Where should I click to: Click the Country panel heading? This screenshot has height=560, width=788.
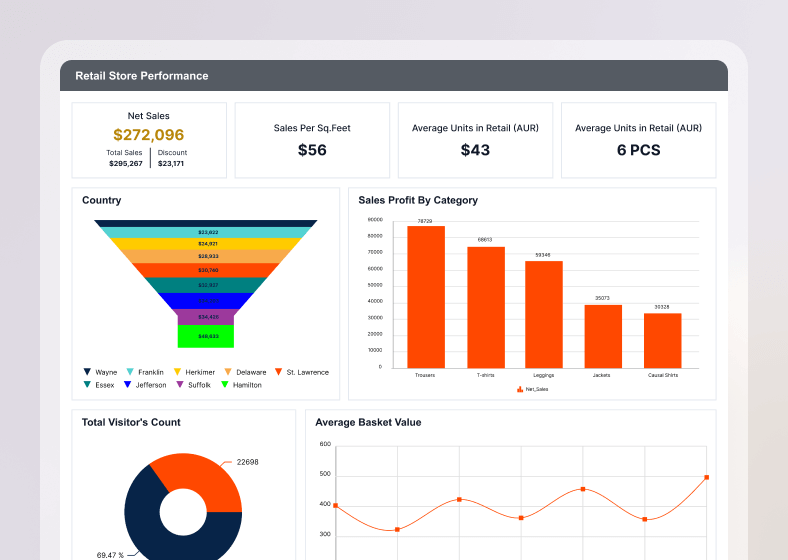tap(102, 200)
